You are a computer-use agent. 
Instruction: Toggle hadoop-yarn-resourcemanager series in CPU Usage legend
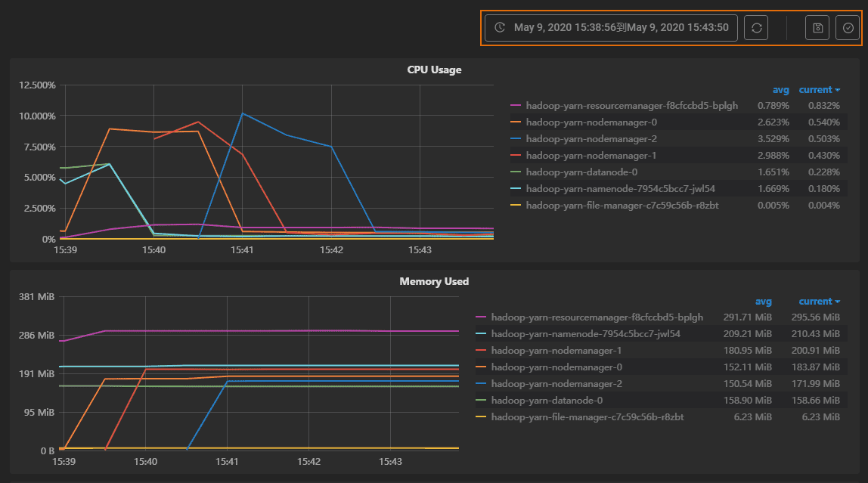(631, 106)
